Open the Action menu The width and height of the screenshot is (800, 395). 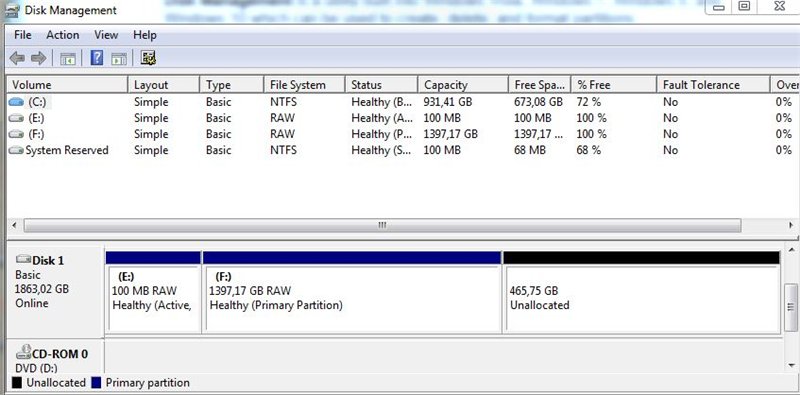point(63,35)
